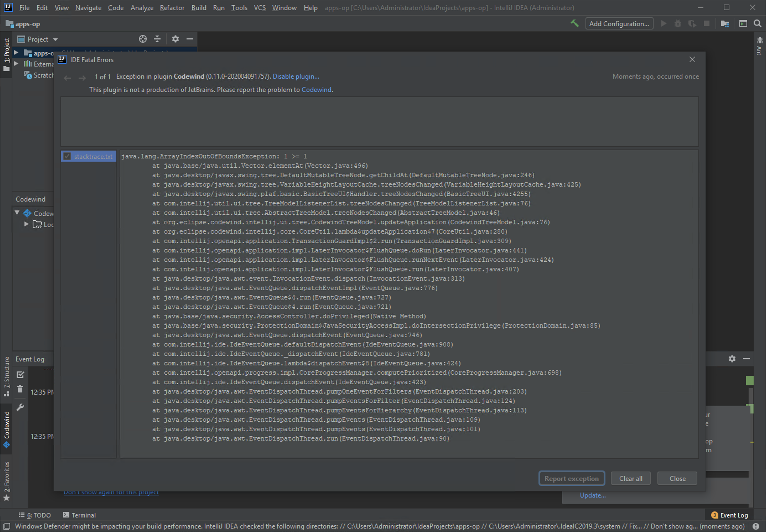The image size is (766, 532).
Task: Hide the Project panel with minus icon
Action: click(x=190, y=39)
